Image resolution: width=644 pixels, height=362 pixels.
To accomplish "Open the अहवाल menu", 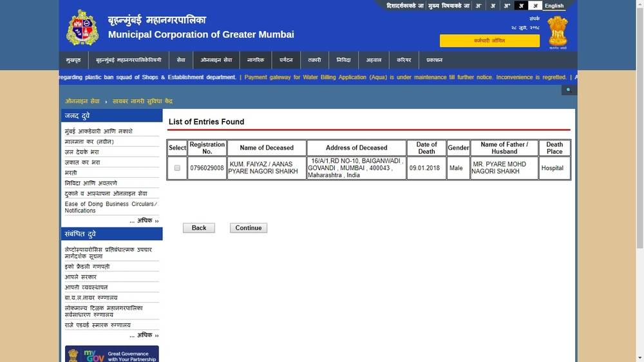I will click(x=374, y=60).
